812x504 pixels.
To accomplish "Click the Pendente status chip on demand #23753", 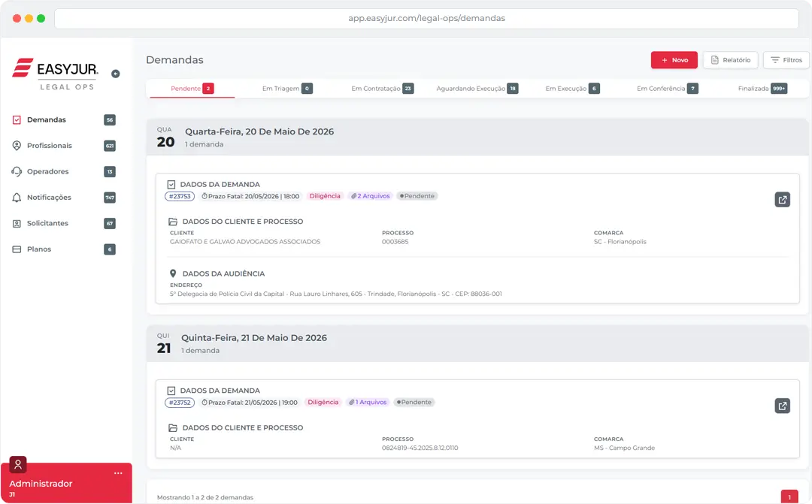I will pos(417,196).
